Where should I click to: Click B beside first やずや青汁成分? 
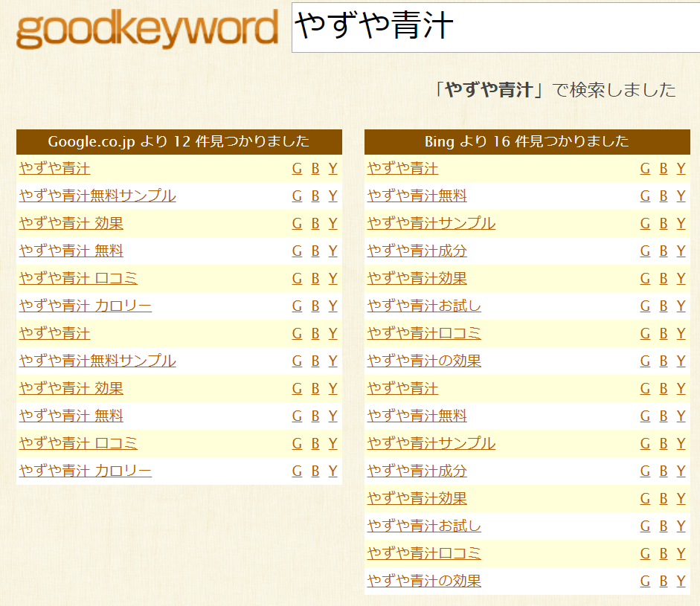click(x=664, y=251)
